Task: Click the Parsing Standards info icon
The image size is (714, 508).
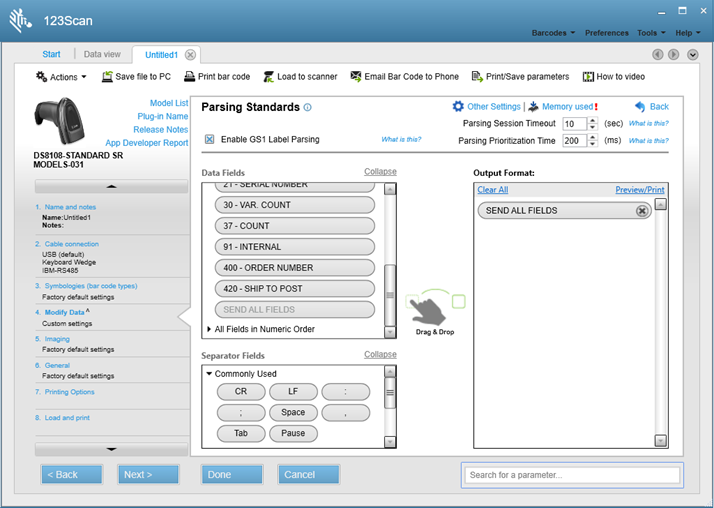Action: click(308, 108)
